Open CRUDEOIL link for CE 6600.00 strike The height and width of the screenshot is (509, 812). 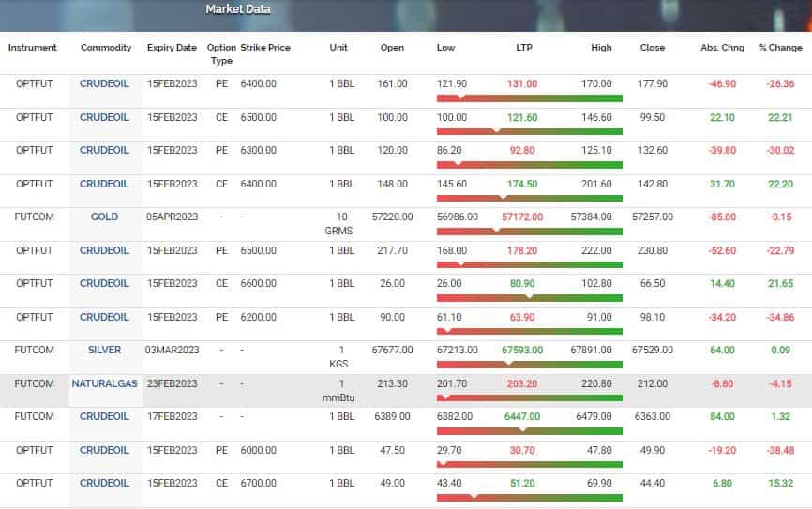pos(104,283)
